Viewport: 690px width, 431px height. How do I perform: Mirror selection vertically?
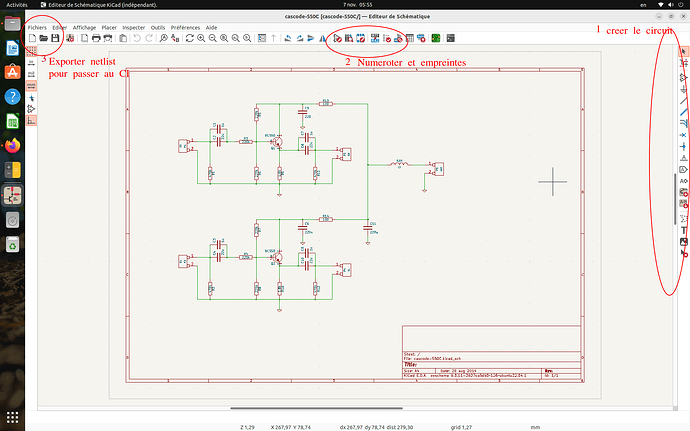pos(311,38)
